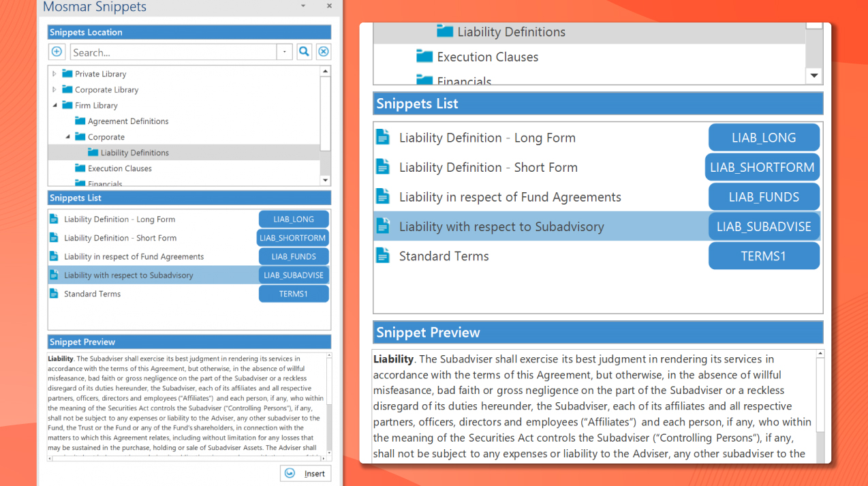Open the search options dropdown next to search box

click(284, 52)
